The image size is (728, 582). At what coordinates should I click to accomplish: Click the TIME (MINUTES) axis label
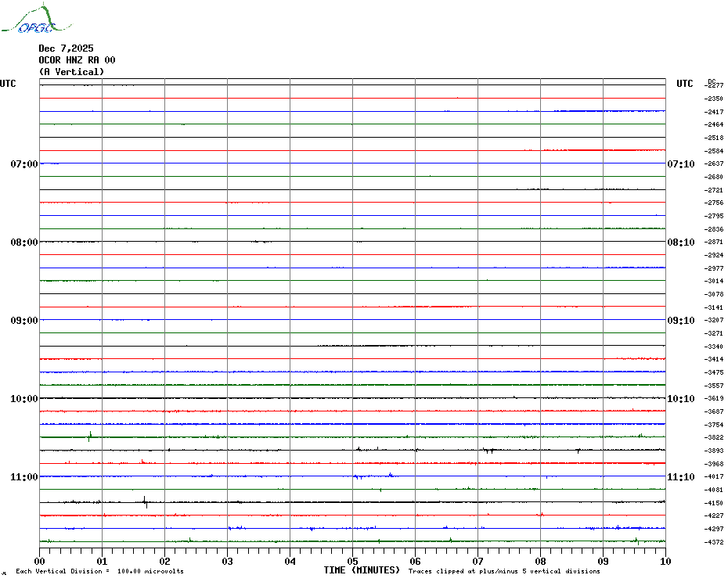click(x=362, y=570)
